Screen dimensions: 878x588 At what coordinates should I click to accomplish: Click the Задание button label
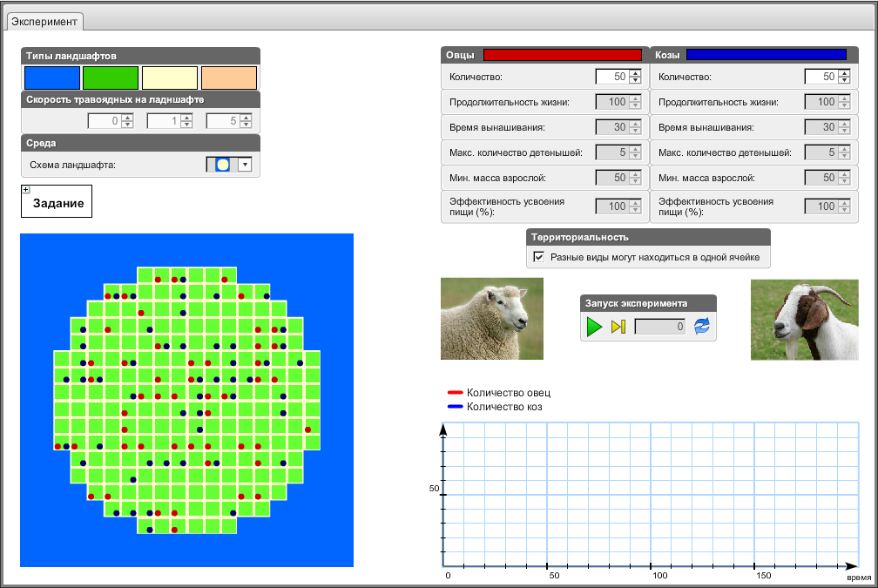(x=58, y=204)
